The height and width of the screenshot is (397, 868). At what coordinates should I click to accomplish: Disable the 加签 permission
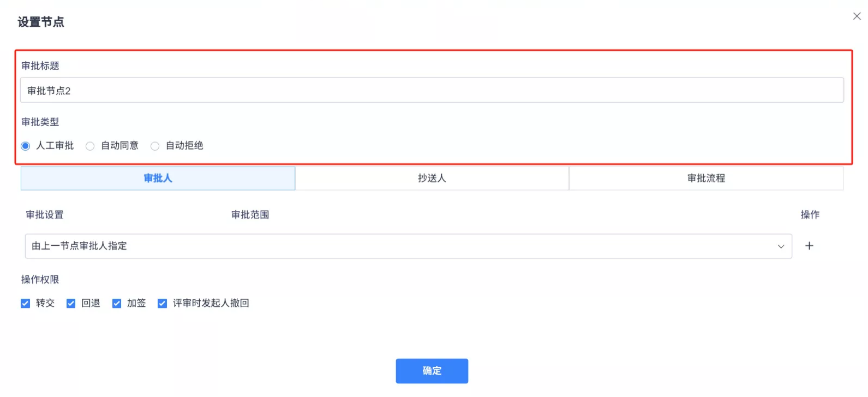(117, 304)
